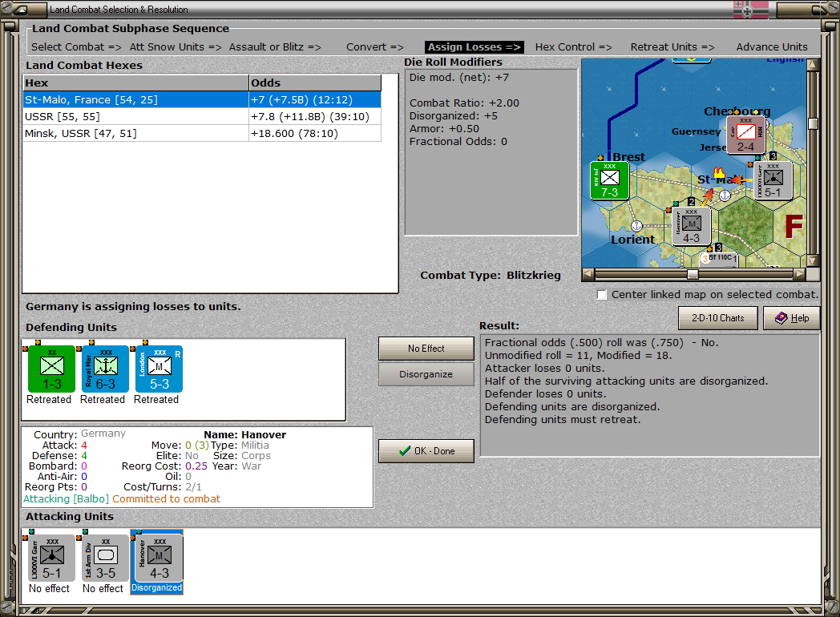The image size is (840, 617).
Task: Select the 1st Arm Div 3-5 attacking unit
Action: coord(106,558)
